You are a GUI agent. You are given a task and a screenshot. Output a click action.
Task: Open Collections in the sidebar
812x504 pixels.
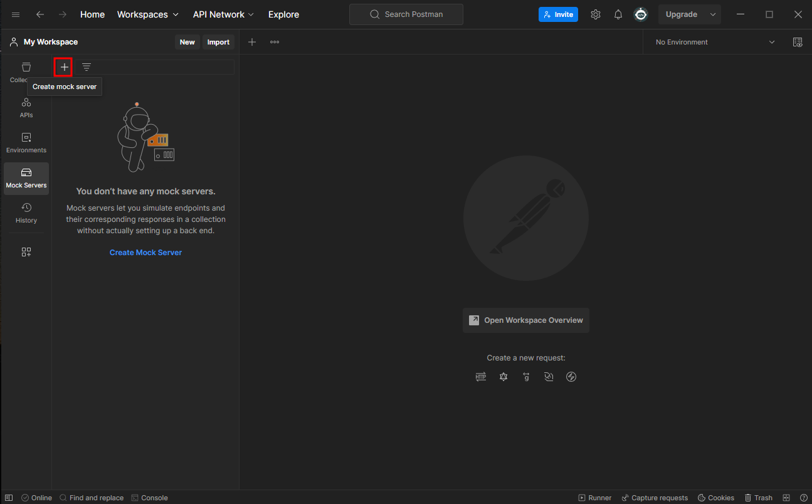click(26, 72)
